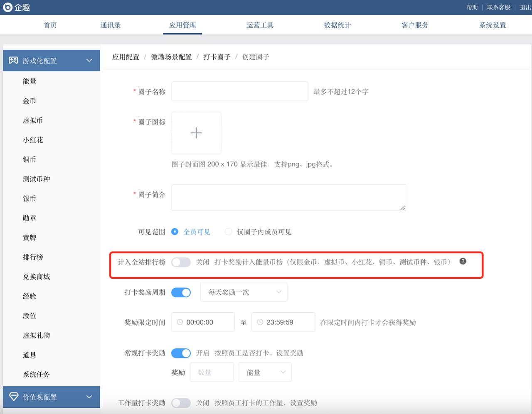Click the 最多不超过12个字 hint text
The width and height of the screenshot is (532, 414).
[341, 91]
